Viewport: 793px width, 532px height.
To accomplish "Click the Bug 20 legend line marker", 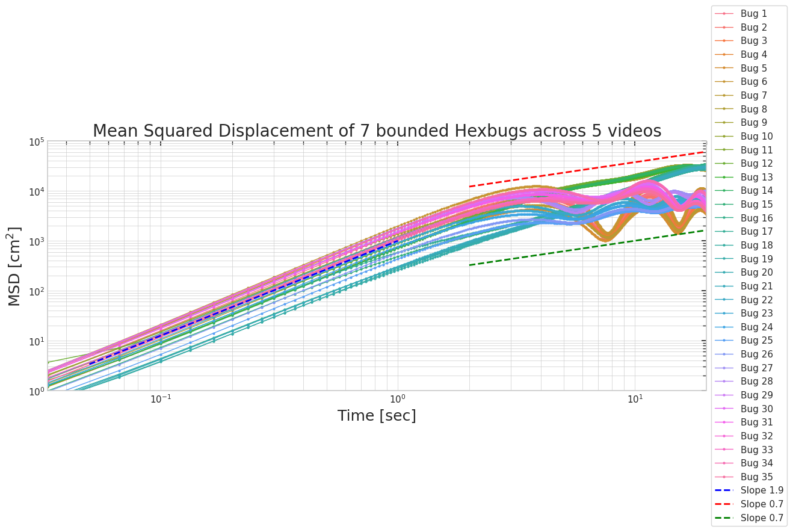I will tap(724, 272).
